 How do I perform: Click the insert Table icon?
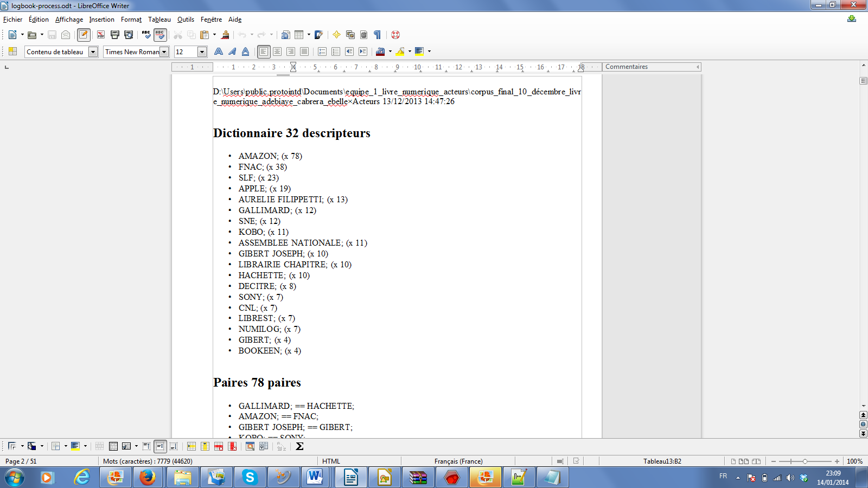(299, 35)
